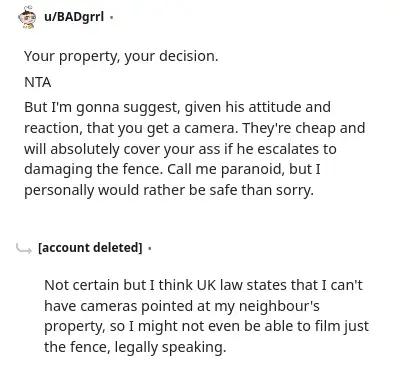Click the line starting 'will absolutely cover'
The image size is (400, 382).
click(180, 149)
